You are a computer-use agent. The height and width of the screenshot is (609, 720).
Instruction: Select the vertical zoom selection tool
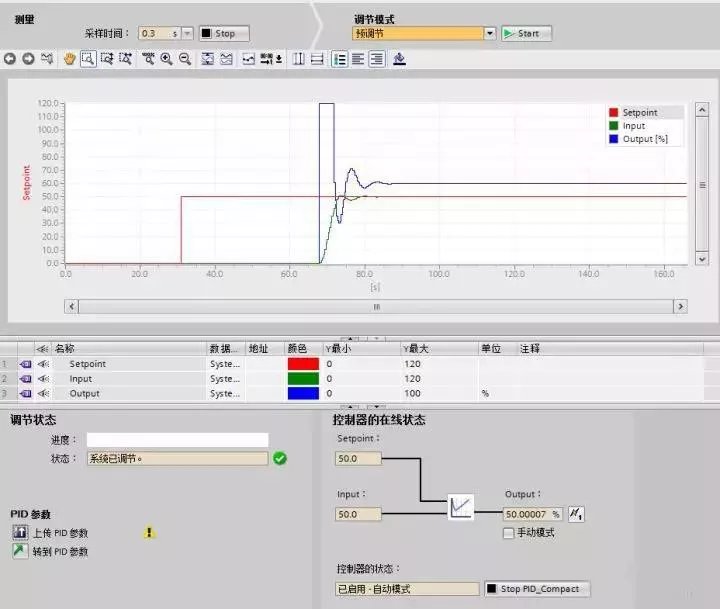107,59
